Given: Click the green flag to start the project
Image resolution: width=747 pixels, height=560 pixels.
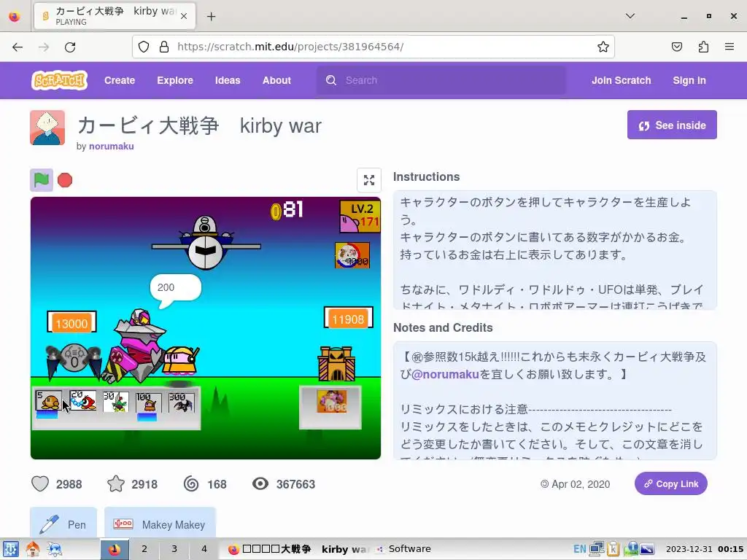Looking at the screenshot, I should (42, 180).
